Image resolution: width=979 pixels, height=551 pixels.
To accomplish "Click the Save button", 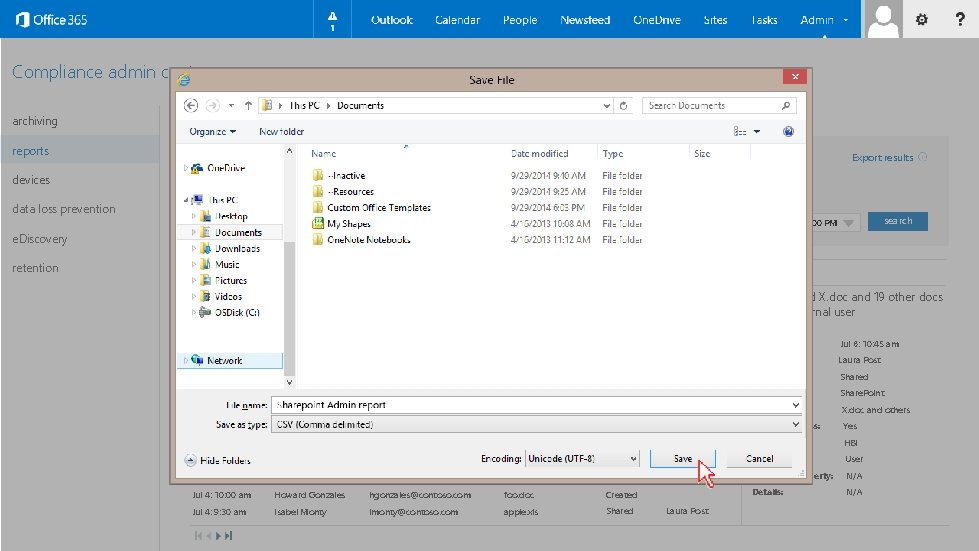I will point(682,459).
